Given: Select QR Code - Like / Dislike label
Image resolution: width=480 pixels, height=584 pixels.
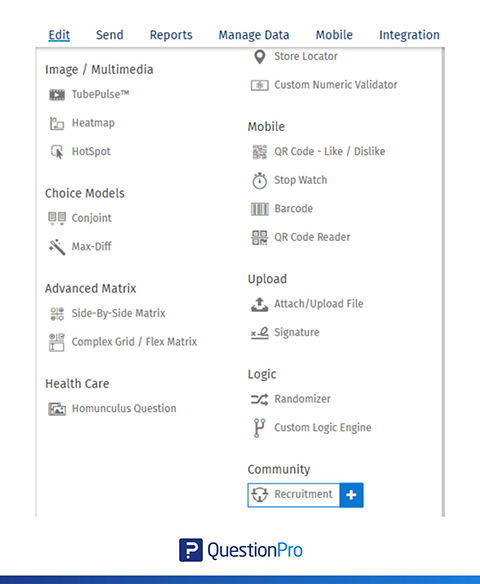Looking at the screenshot, I should tap(330, 152).
